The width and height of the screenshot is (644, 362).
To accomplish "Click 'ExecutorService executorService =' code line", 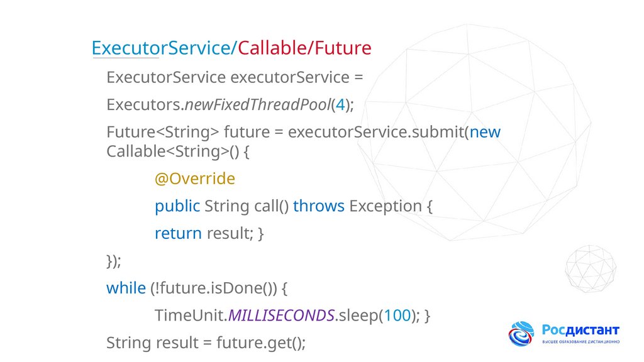I will click(x=235, y=77).
